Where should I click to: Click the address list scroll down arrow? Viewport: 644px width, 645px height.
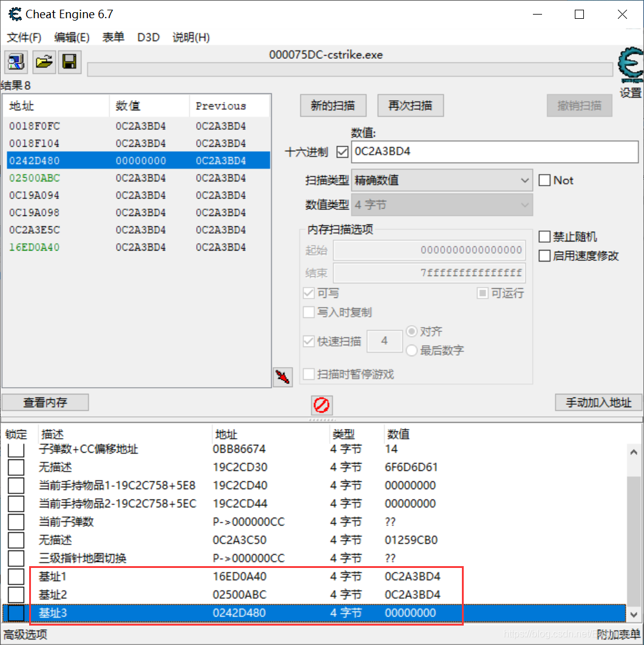point(634,615)
